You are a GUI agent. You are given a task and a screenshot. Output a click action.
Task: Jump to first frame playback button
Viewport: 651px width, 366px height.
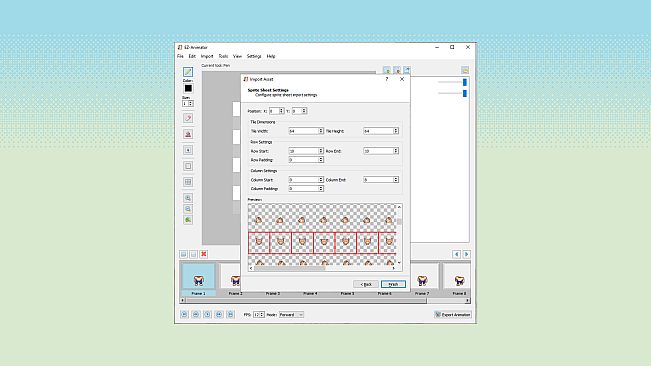tap(184, 315)
